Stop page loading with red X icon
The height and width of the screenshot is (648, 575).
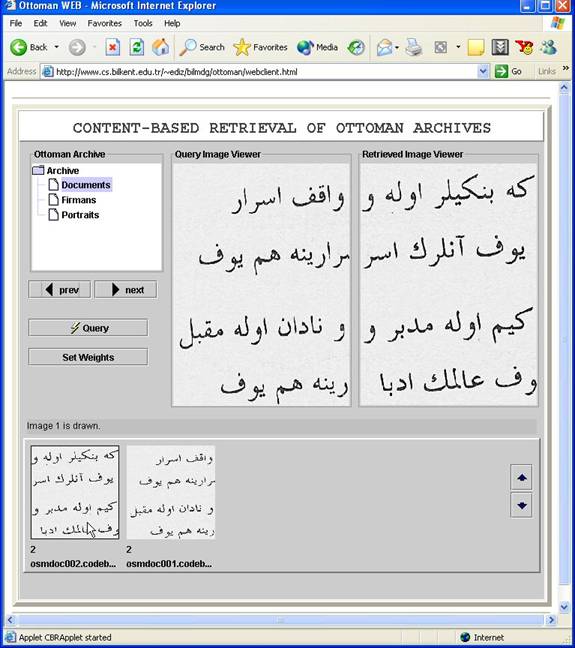112,48
